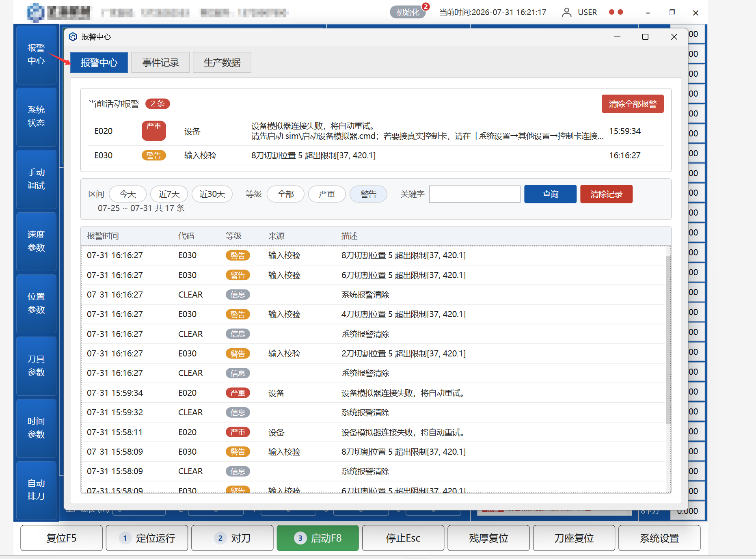
Task: Click the green 启动F8 button
Action: [x=318, y=538]
